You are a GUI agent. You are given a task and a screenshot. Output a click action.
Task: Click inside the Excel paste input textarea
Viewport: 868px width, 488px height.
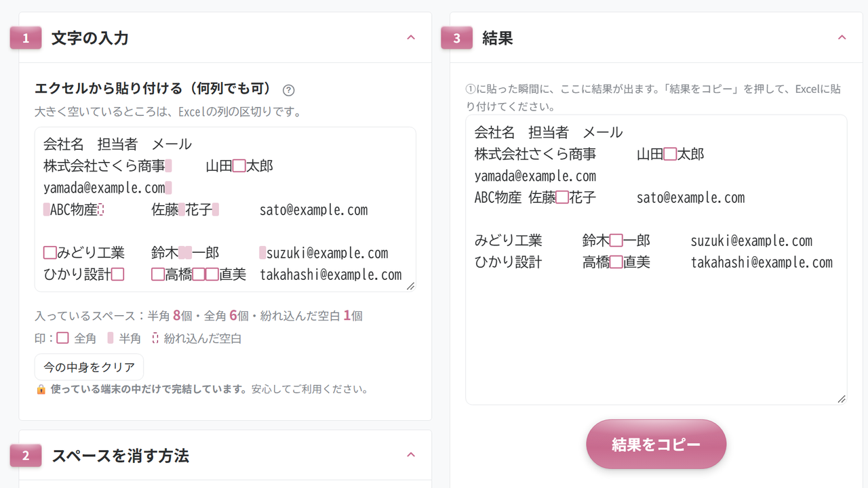coord(225,209)
